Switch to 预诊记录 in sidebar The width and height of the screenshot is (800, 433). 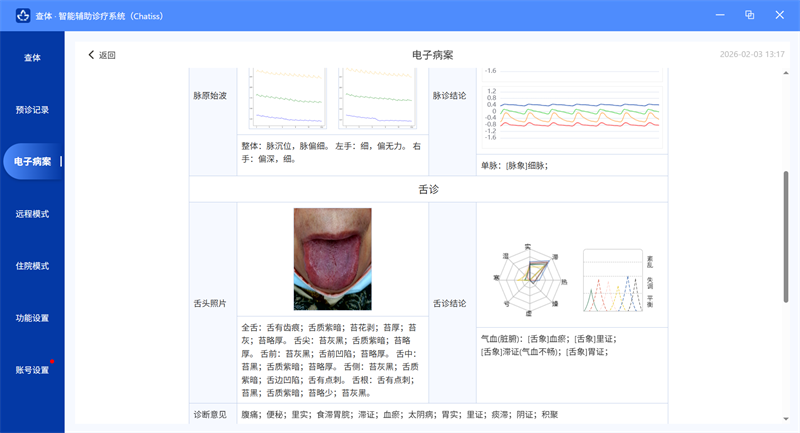(32, 110)
